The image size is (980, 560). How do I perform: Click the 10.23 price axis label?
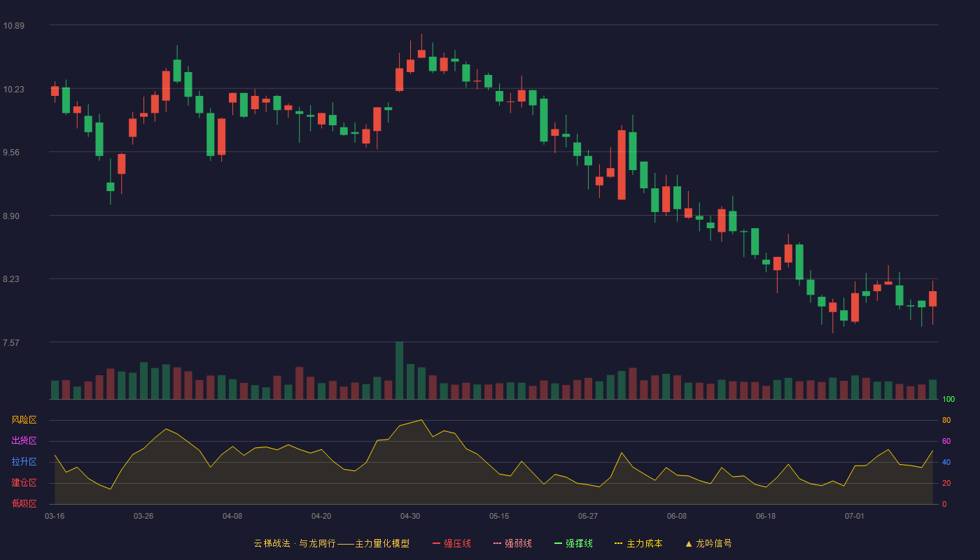[13, 90]
